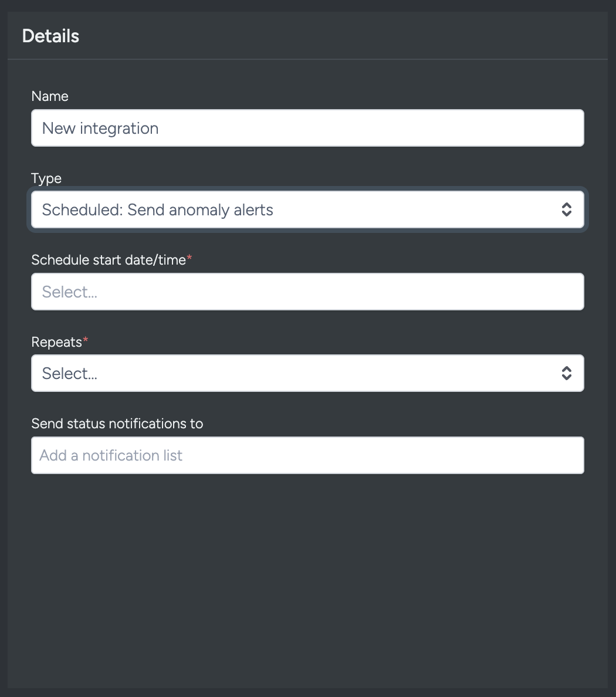Click the up-down chevron icon in Type select
This screenshot has width=616, height=697.
tap(566, 209)
